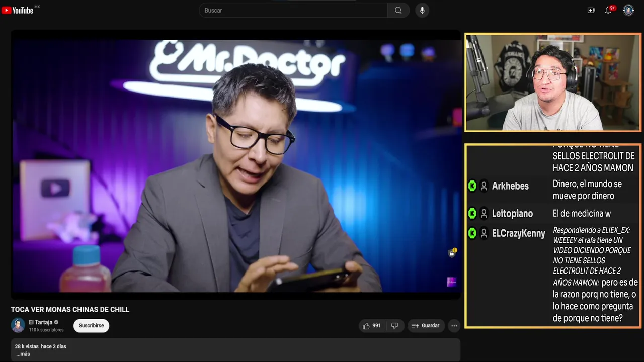Viewport: 644px width, 362px height.
Task: Click the main video player area
Action: coord(235,164)
